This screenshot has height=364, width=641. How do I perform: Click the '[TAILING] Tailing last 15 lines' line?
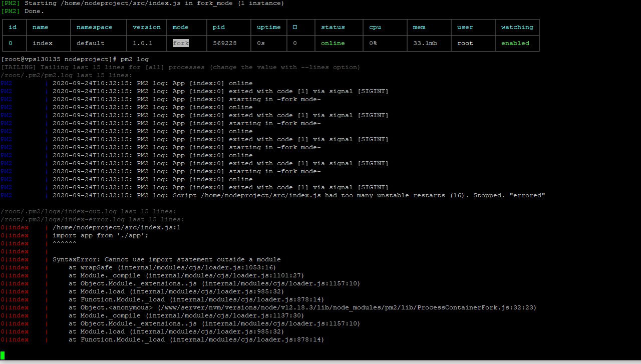tap(180, 67)
